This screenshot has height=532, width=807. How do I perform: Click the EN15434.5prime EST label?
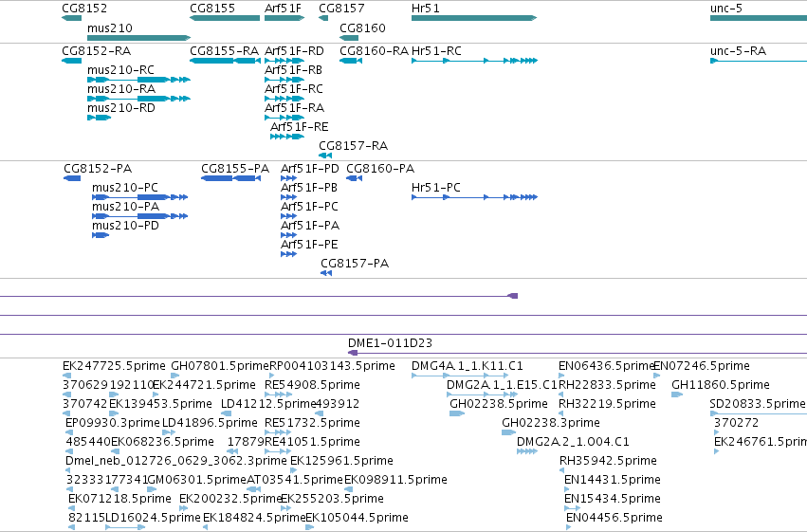click(x=613, y=499)
